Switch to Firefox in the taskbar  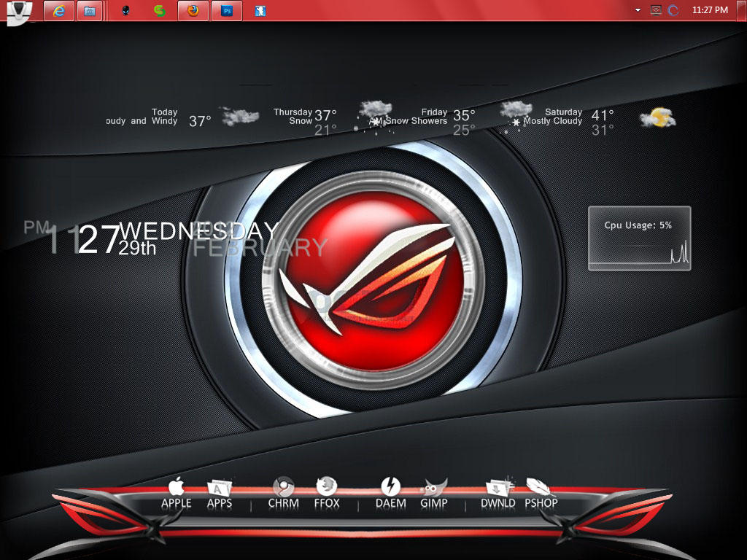click(193, 10)
